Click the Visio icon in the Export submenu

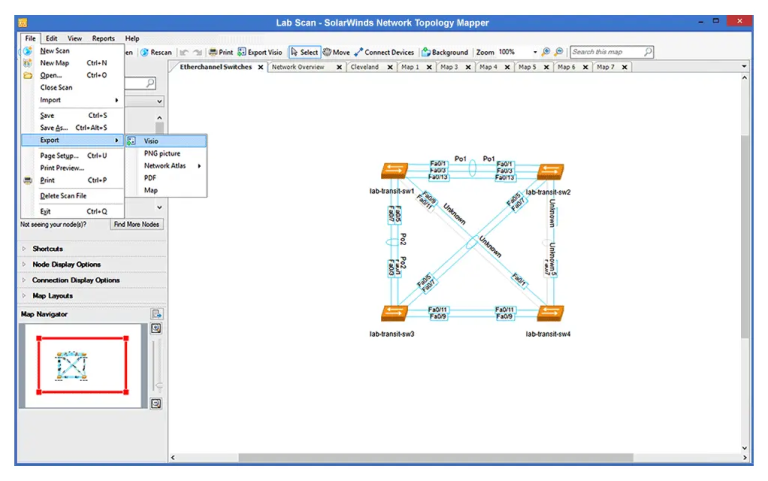pyautogui.click(x=131, y=141)
